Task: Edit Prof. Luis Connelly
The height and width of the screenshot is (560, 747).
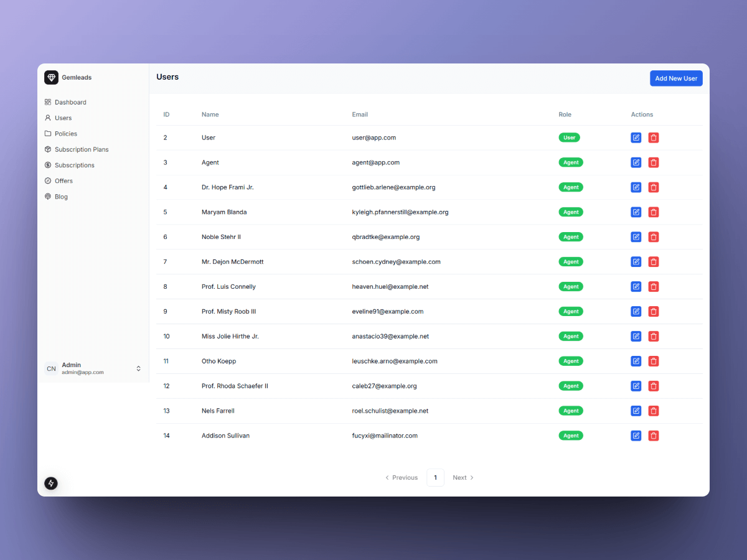Action: 636,287
